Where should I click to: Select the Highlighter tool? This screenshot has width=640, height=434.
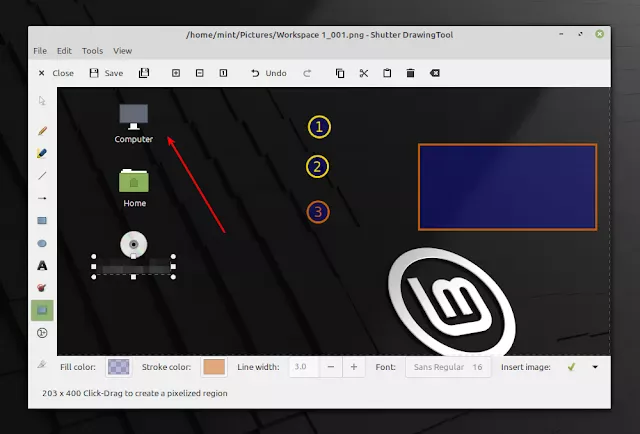pyautogui.click(x=42, y=153)
